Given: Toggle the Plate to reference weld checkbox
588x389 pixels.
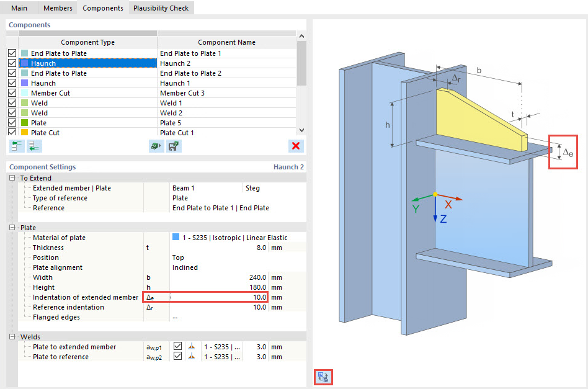Looking at the screenshot, I should (178, 356).
